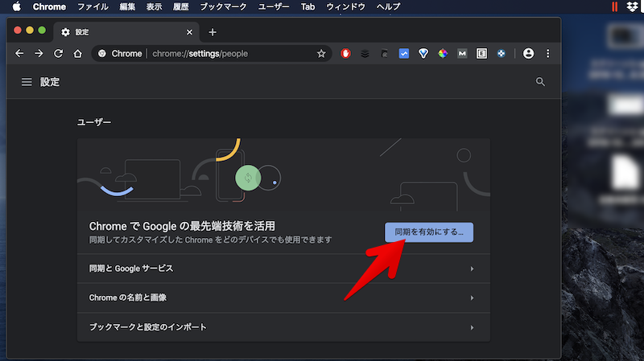This screenshot has height=361, width=644.
Task: Reload the settings page
Action: [x=58, y=54]
